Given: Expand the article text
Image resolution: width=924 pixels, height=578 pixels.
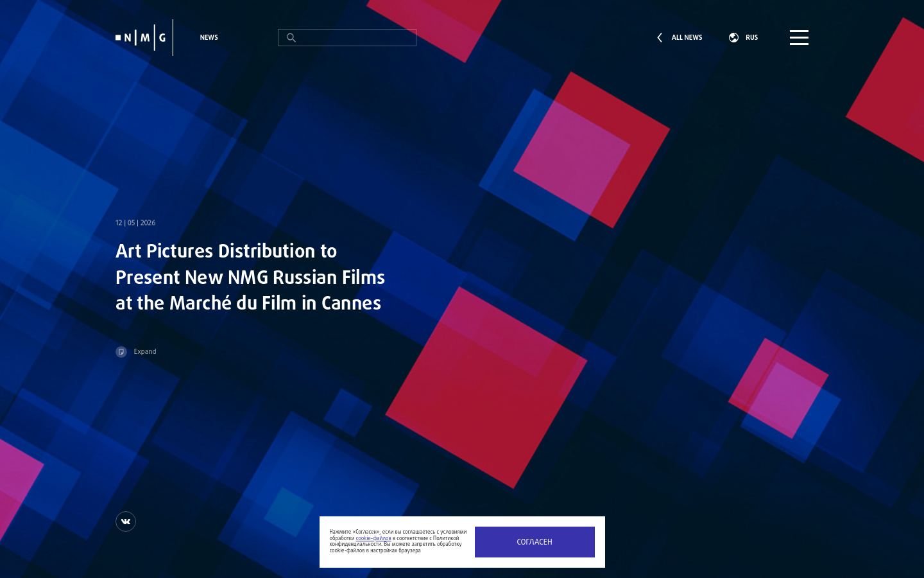Looking at the screenshot, I should [145, 352].
